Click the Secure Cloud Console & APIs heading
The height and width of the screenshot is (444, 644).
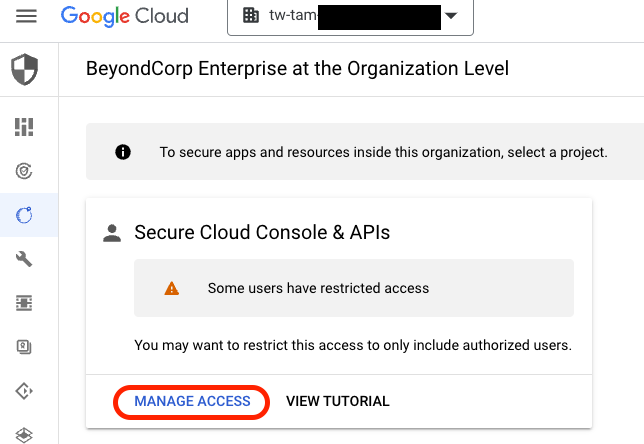[x=262, y=233]
